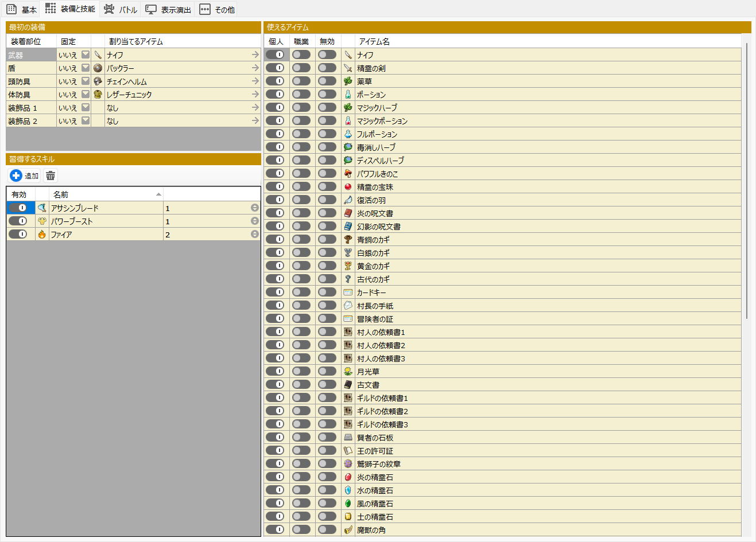Toggle 職業 switch for ポーション
The image size is (756, 542).
tap(301, 95)
